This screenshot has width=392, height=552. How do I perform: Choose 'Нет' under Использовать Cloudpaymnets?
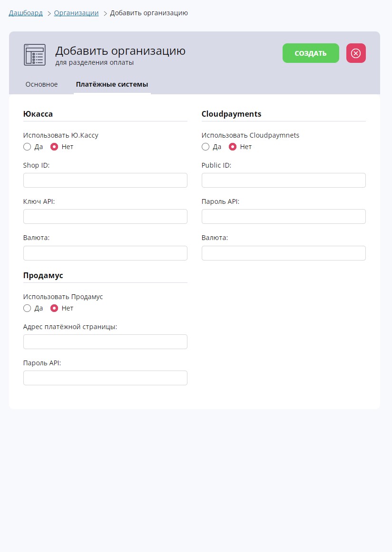[233, 147]
